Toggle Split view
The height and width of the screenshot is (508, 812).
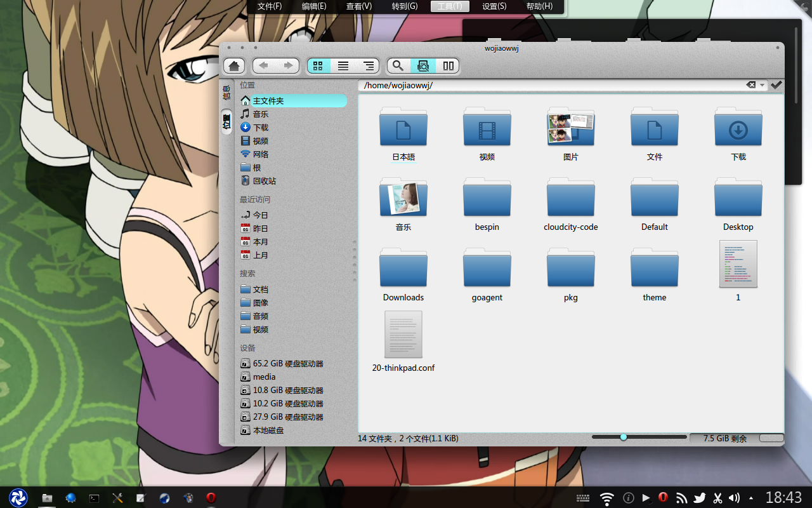tap(448, 65)
